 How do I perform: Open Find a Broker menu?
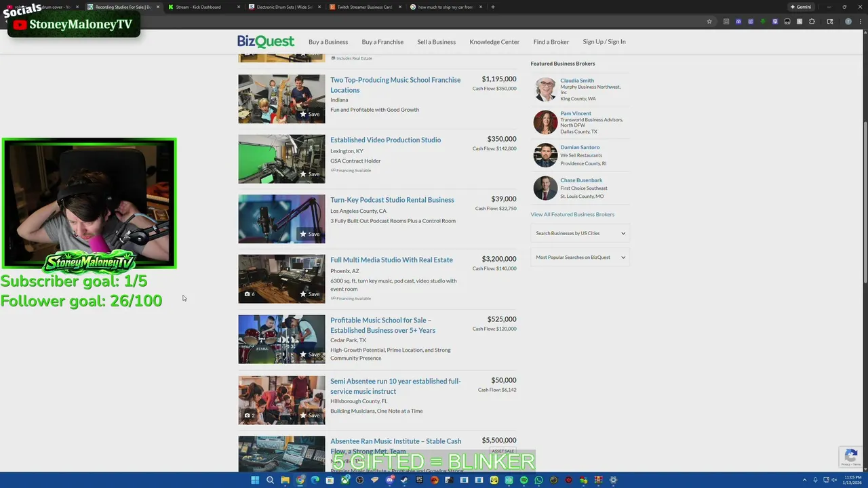pyautogui.click(x=551, y=42)
